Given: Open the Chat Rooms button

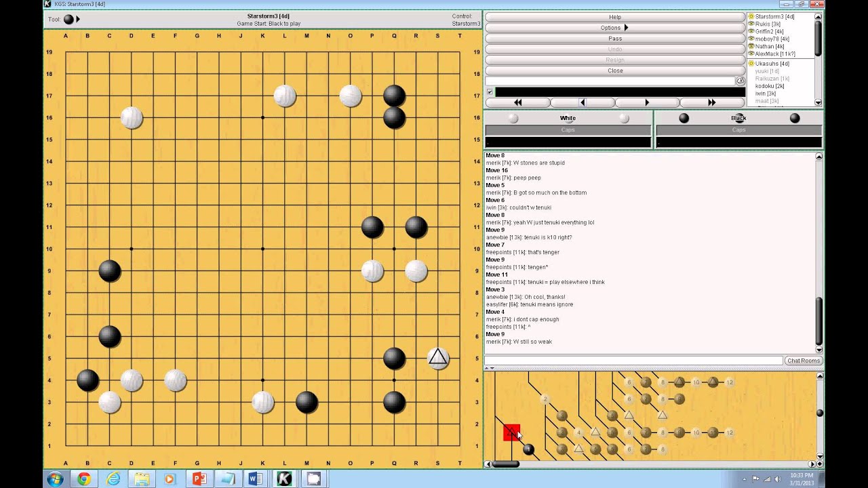Looking at the screenshot, I should (804, 361).
